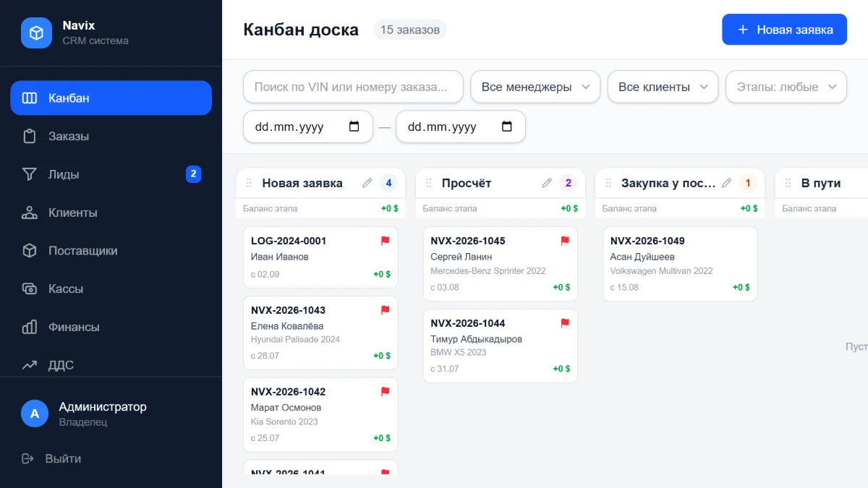Go to Лиды in the sidebar
Image resolution: width=868 pixels, height=488 pixels.
pyautogui.click(x=111, y=174)
